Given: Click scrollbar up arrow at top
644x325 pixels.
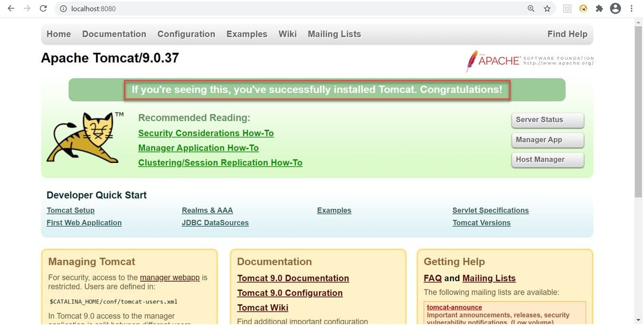Looking at the screenshot, I should tap(639, 22).
